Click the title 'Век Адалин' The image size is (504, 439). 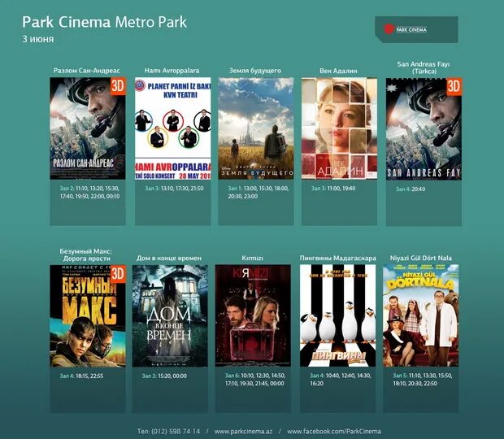pos(338,71)
